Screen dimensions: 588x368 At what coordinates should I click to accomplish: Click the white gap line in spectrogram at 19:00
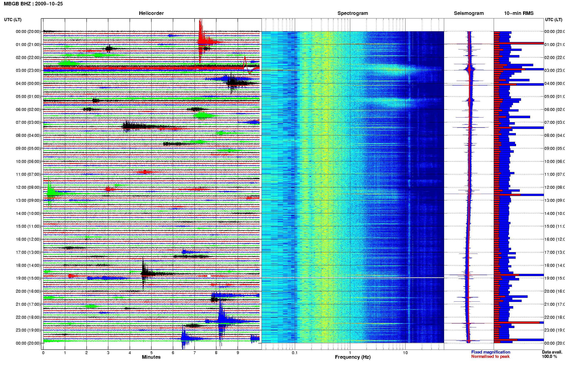pos(353,278)
